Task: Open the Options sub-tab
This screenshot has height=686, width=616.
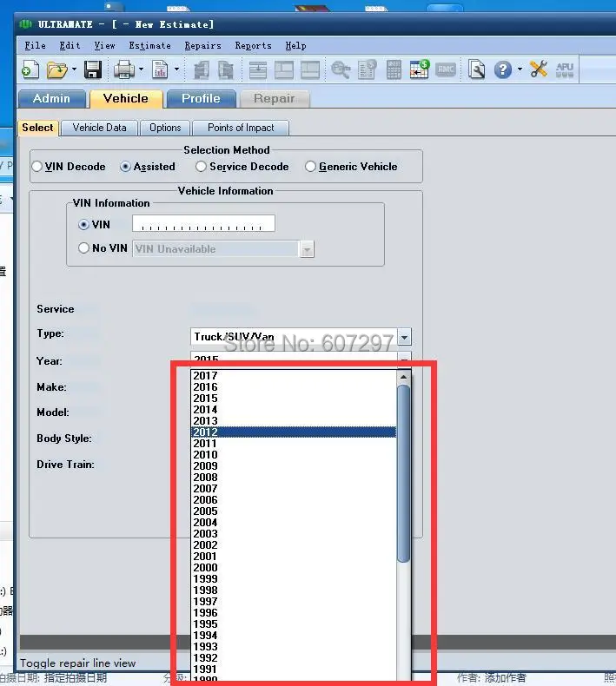Action: (165, 128)
